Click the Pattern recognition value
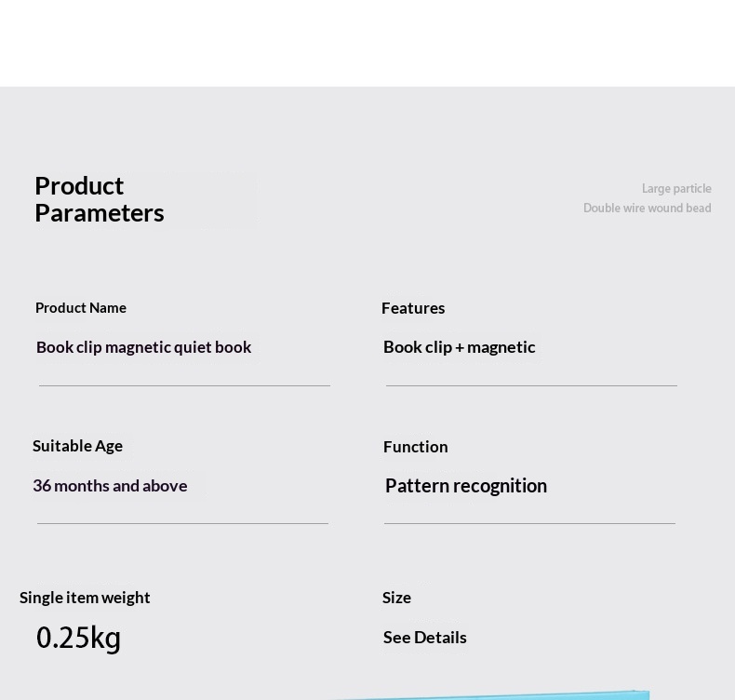The height and width of the screenshot is (700, 735). pos(466,486)
